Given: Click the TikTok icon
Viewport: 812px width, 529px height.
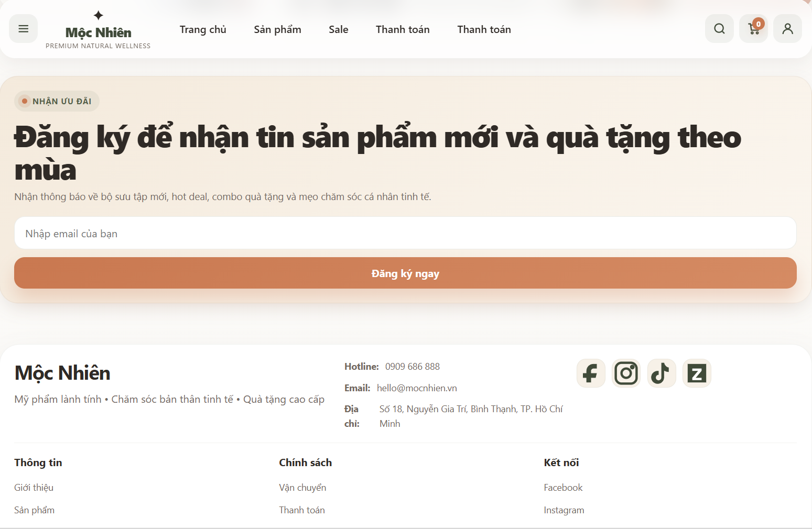Looking at the screenshot, I should 661,373.
